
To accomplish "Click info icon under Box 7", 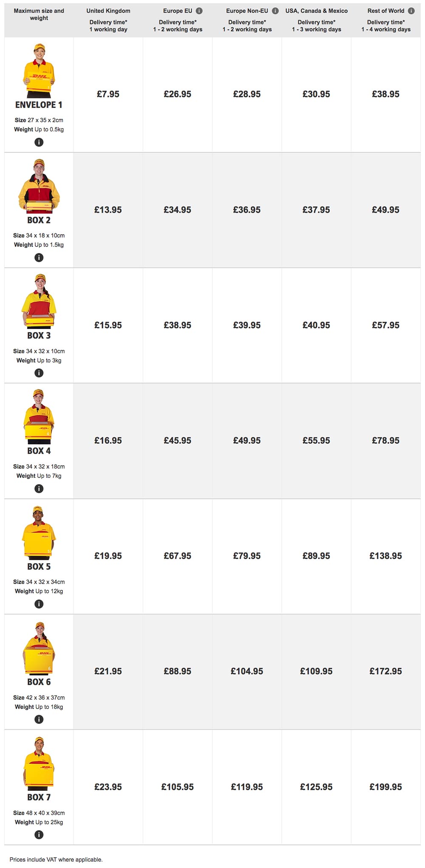I will pyautogui.click(x=39, y=835).
